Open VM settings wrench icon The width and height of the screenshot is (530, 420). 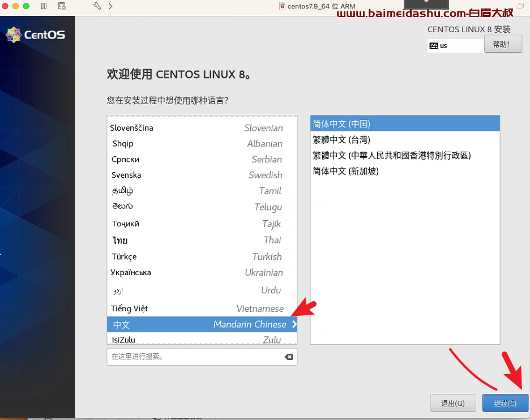97,6
